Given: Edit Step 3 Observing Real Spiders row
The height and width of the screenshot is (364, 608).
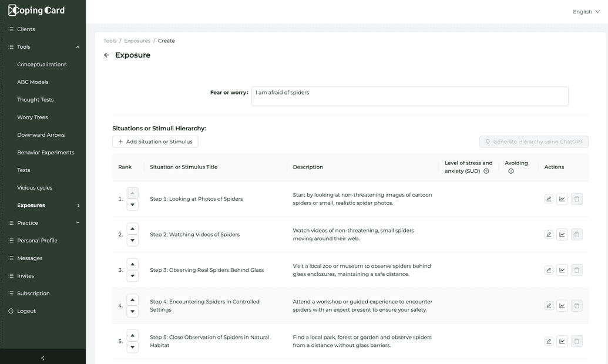Looking at the screenshot, I should click(x=549, y=270).
